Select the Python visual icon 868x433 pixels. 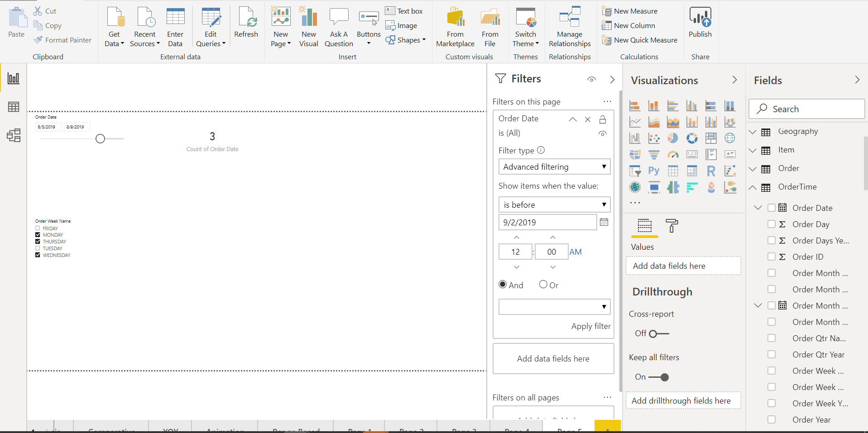coord(654,171)
